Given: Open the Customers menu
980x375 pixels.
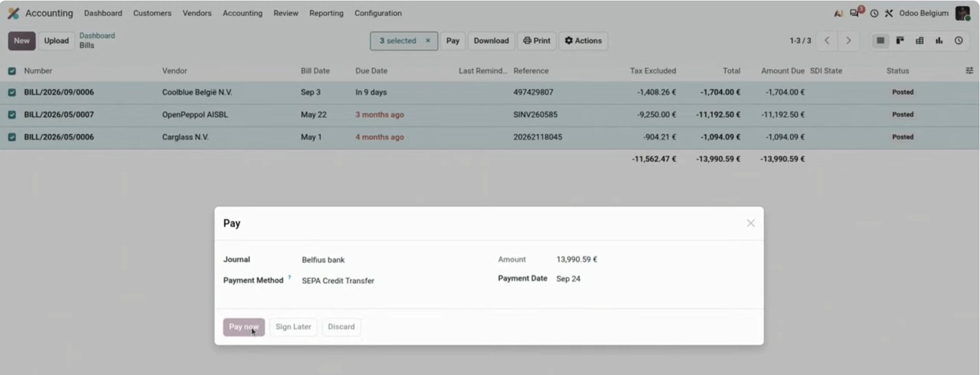Looking at the screenshot, I should point(152,13).
